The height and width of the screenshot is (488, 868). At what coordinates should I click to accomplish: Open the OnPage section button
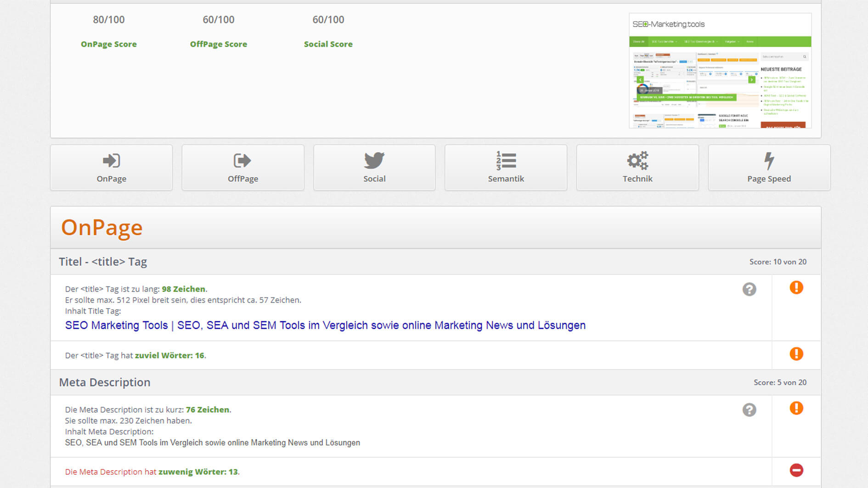tap(111, 168)
